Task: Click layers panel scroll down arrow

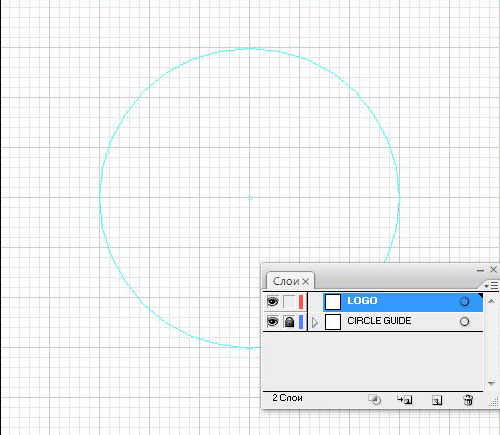Action: (491, 383)
